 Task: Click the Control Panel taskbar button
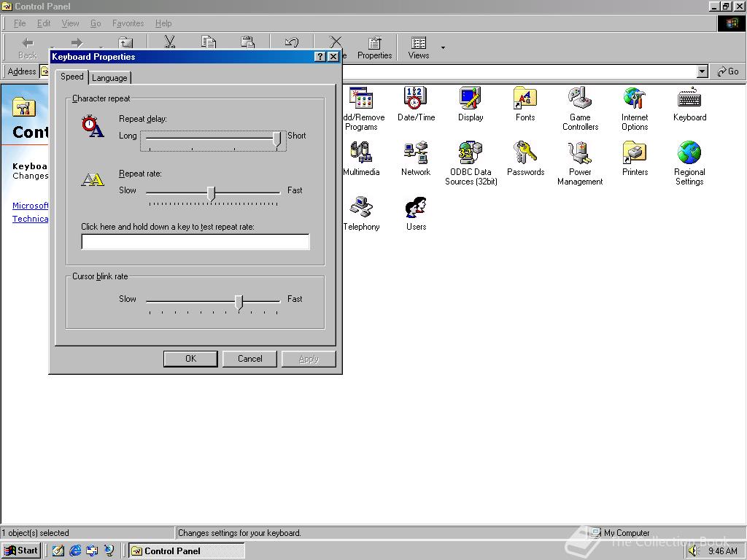[x=187, y=551]
